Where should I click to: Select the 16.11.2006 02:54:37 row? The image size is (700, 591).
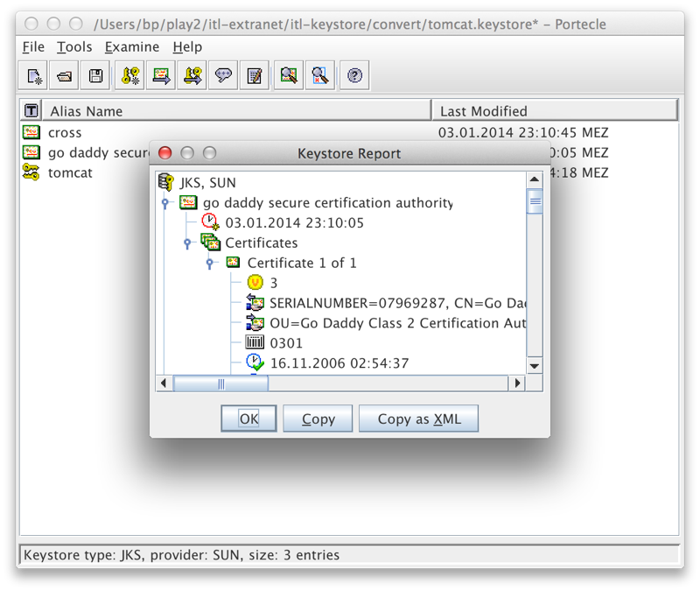pos(339,363)
